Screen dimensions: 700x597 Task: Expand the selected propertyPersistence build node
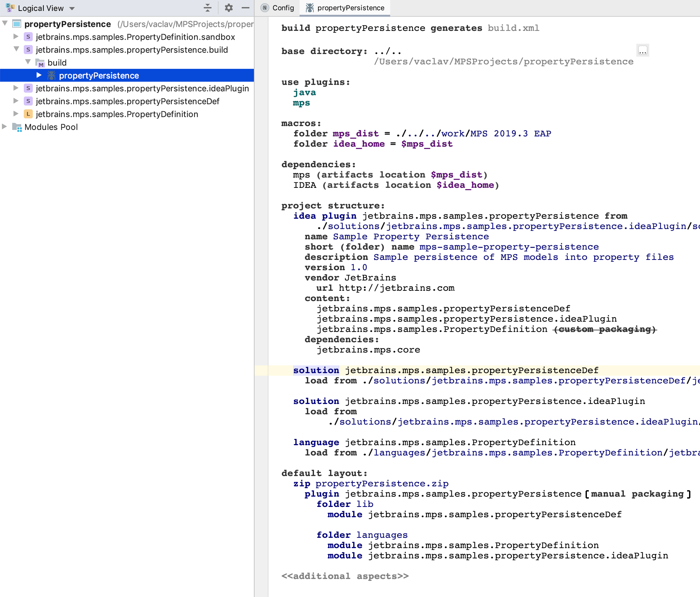[x=39, y=75]
